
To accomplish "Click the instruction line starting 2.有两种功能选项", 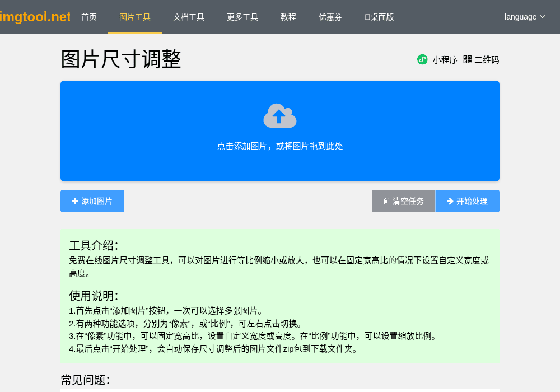I will (x=186, y=324).
